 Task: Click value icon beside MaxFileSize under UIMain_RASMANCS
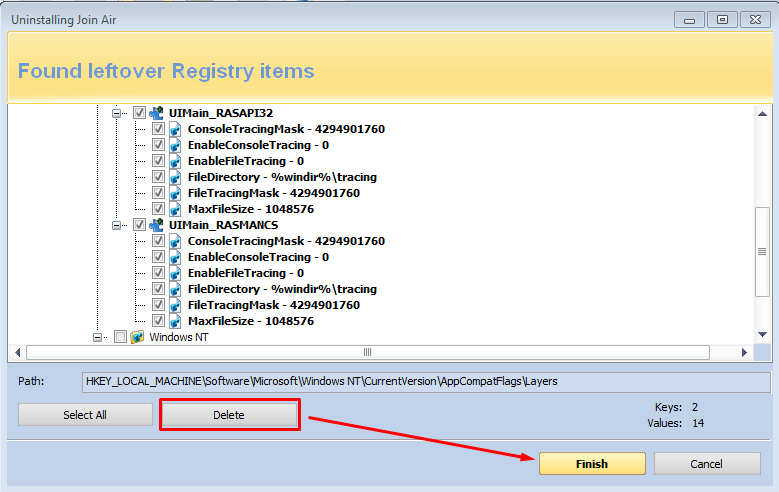[x=175, y=321]
